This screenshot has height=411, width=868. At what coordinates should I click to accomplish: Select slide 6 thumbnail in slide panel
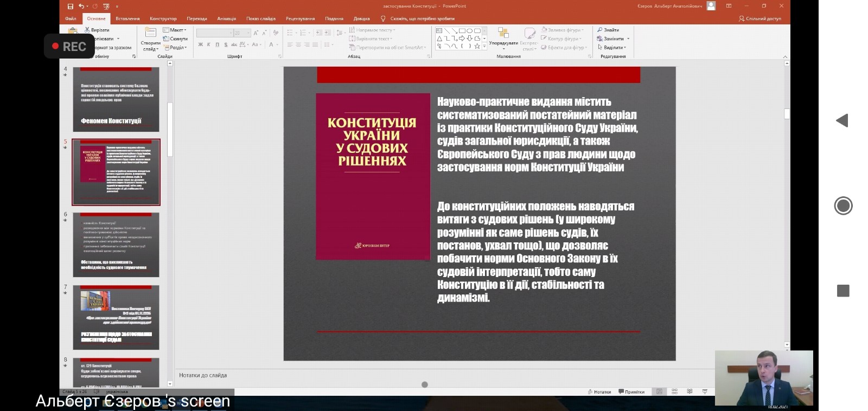(116, 245)
